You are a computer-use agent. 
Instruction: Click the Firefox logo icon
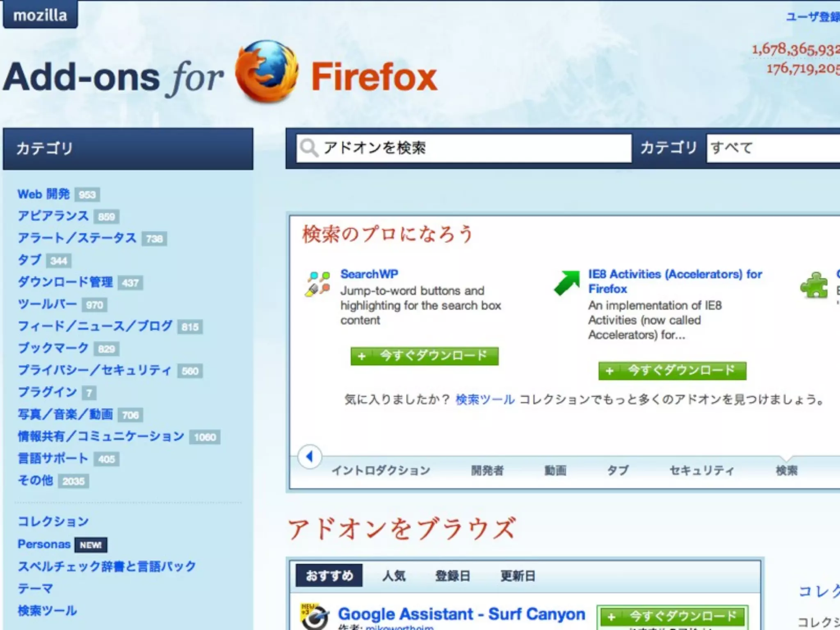point(267,72)
